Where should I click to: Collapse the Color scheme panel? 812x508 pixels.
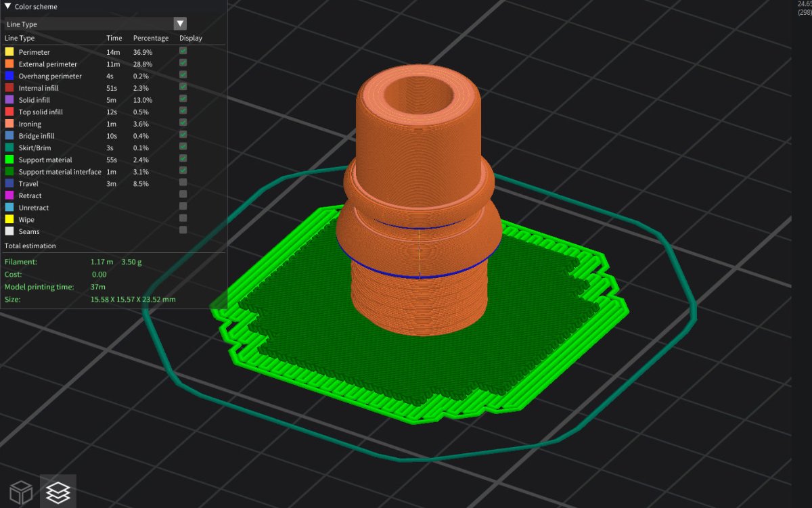(7, 6)
